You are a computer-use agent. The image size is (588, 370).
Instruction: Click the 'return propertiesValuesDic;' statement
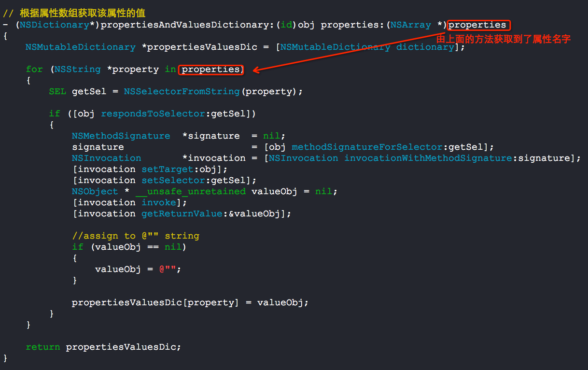point(104,347)
